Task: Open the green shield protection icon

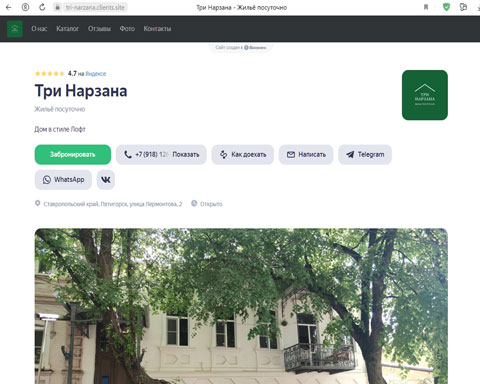Action: [x=446, y=7]
